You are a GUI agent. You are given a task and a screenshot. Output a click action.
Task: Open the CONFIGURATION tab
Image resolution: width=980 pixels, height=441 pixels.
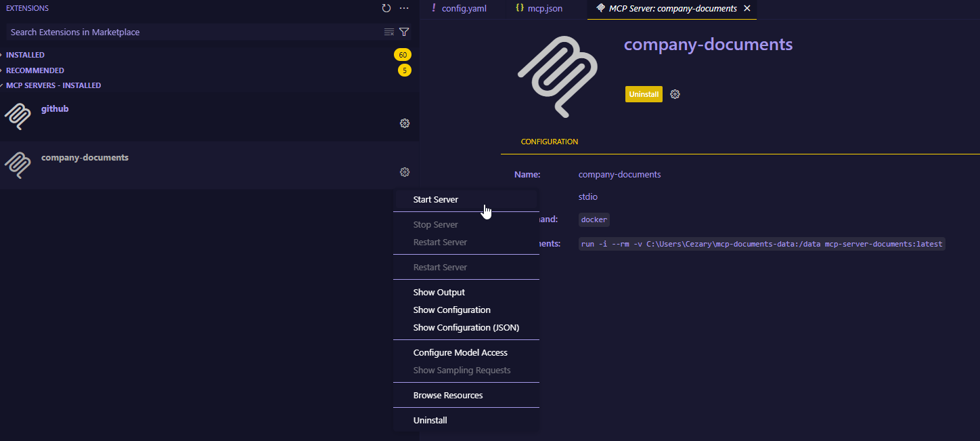[550, 142]
